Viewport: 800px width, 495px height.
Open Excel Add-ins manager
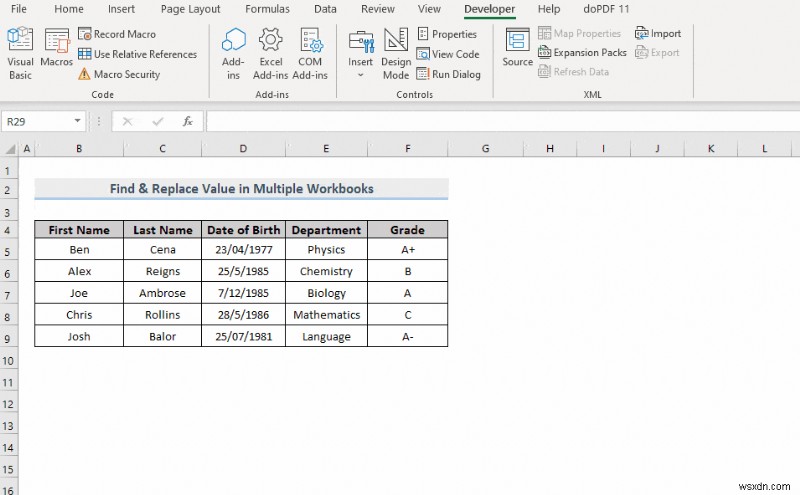click(270, 54)
